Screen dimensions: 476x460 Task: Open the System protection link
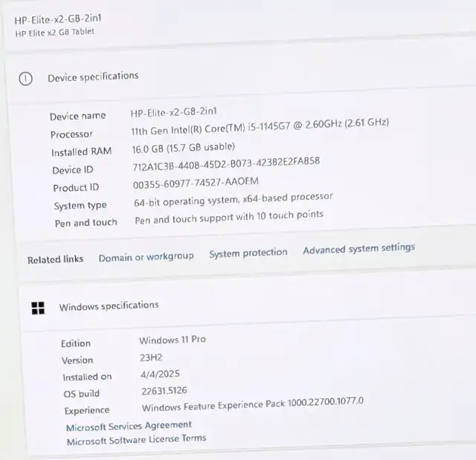(248, 253)
